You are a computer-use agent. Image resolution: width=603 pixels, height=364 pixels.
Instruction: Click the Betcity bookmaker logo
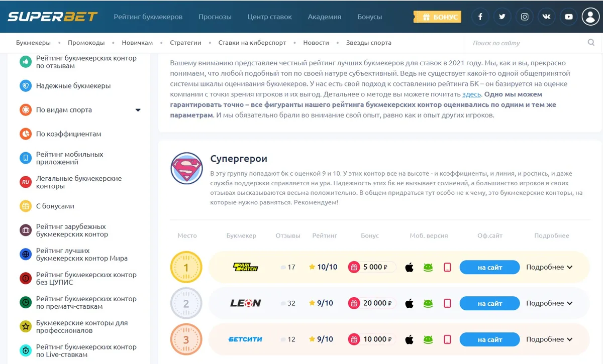(245, 339)
